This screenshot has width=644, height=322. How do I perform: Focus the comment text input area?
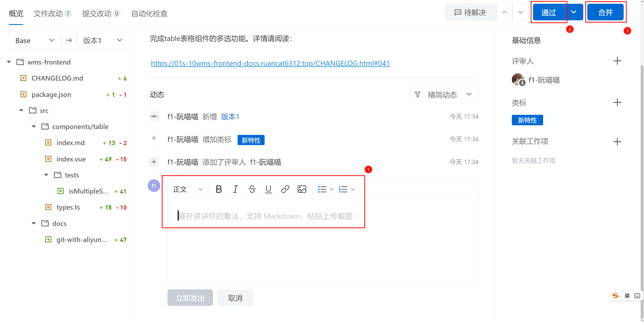pos(323,240)
